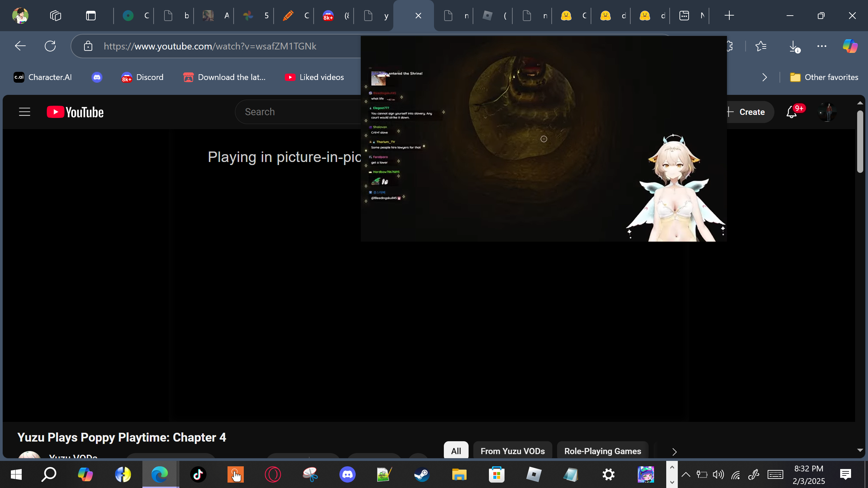
Task: Open Microsoft Store from the taskbar
Action: 496,474
